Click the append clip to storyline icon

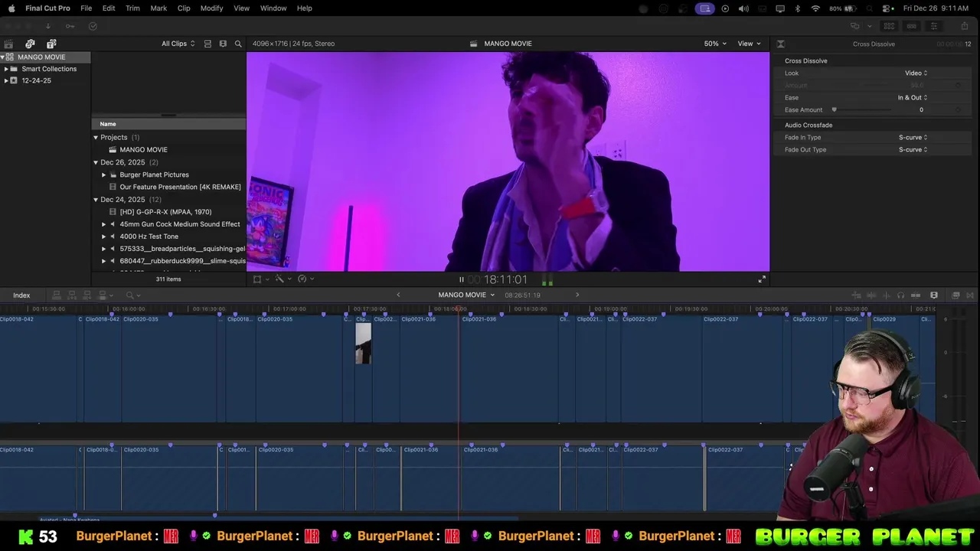tap(86, 295)
